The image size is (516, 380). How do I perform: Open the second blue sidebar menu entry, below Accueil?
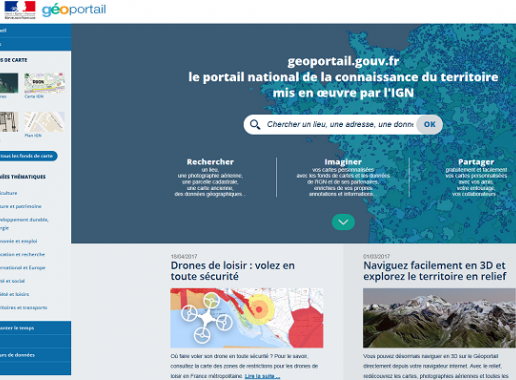(35, 44)
